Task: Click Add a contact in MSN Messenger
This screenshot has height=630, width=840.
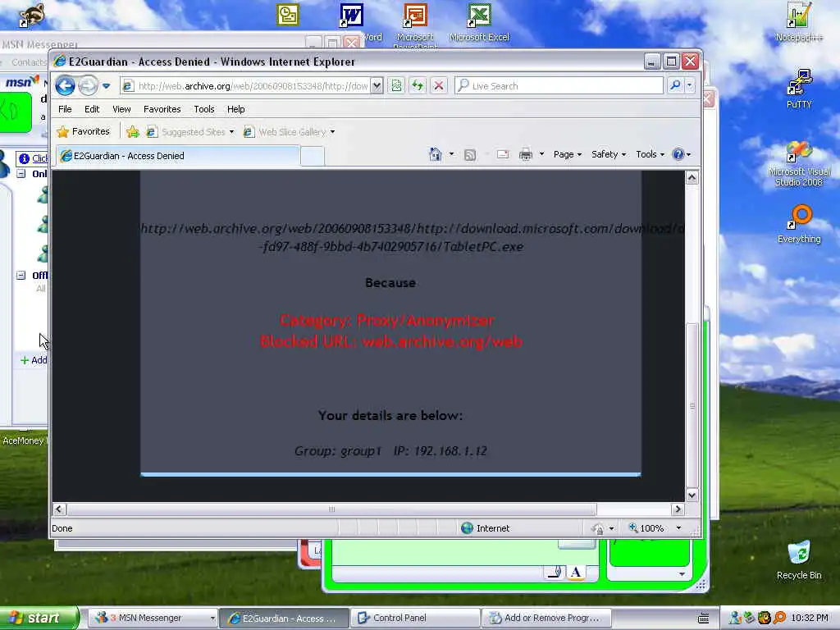Action: point(33,360)
